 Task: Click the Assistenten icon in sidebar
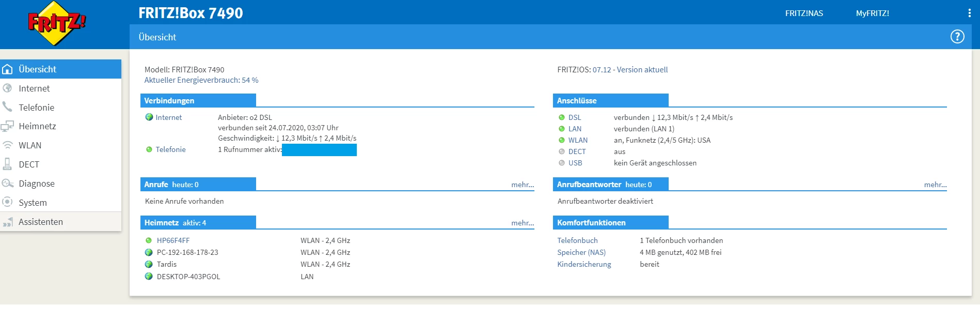pyautogui.click(x=8, y=222)
